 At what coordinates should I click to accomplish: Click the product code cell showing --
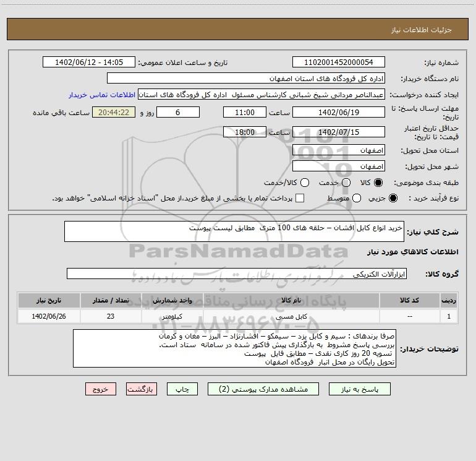click(409, 316)
